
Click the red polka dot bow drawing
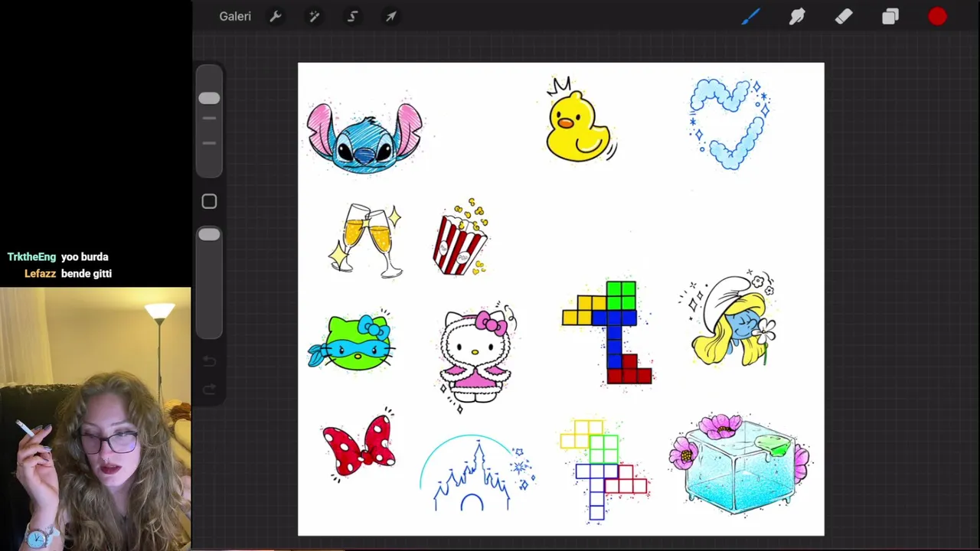pyautogui.click(x=358, y=445)
